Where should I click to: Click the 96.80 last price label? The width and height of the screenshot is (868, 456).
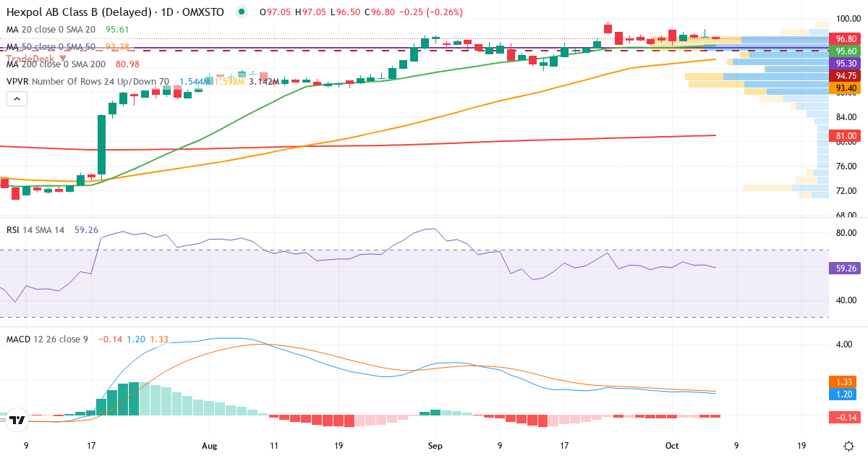coord(846,39)
